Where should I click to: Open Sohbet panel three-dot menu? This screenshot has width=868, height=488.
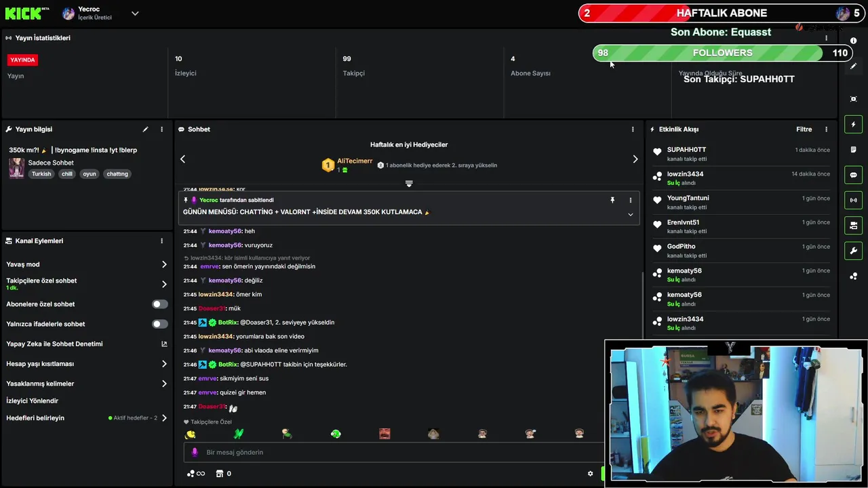[x=633, y=129]
